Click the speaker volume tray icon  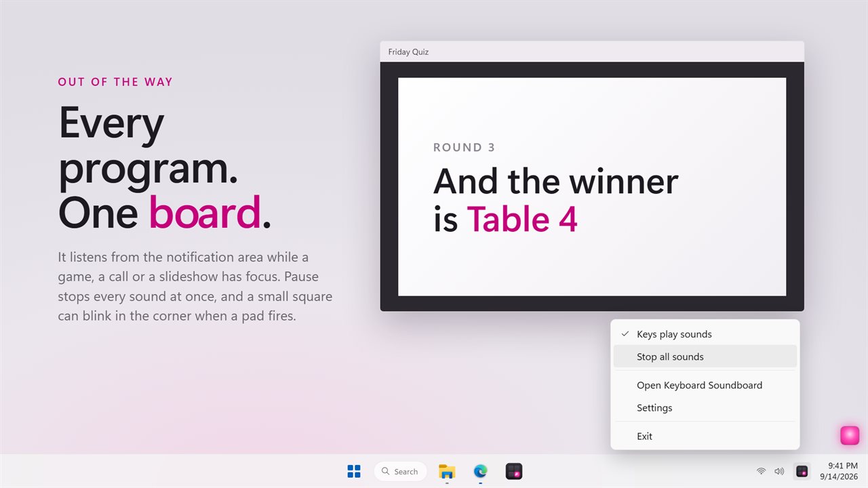(779, 471)
